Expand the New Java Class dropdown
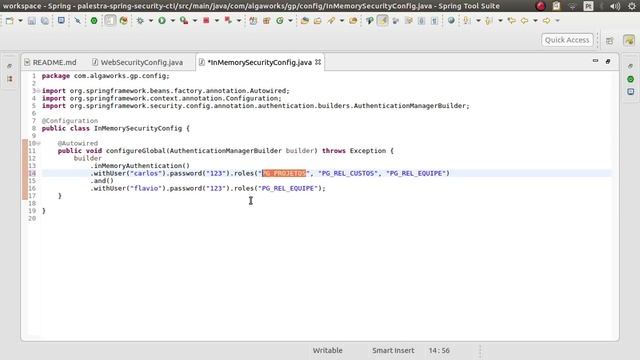 (290, 20)
